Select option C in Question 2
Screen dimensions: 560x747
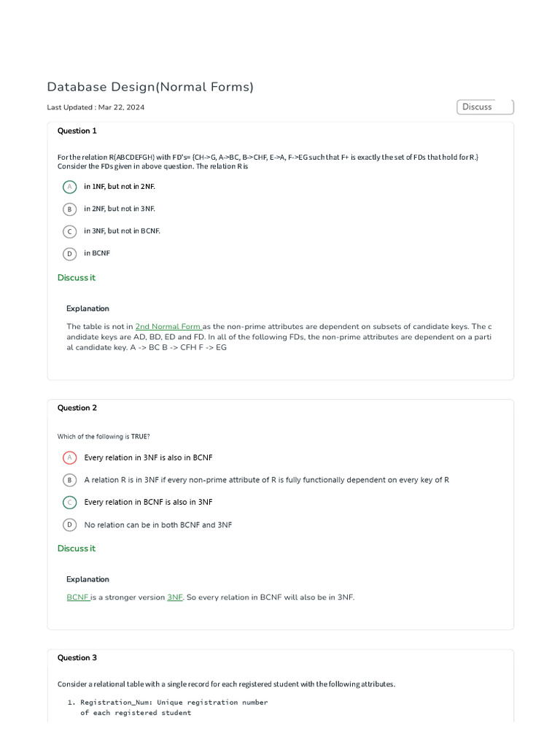coord(69,503)
